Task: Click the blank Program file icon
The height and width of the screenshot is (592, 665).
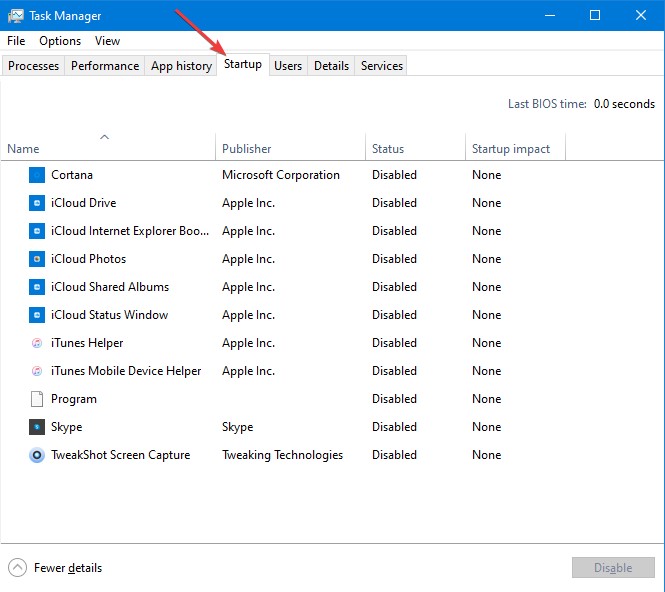Action: point(37,399)
